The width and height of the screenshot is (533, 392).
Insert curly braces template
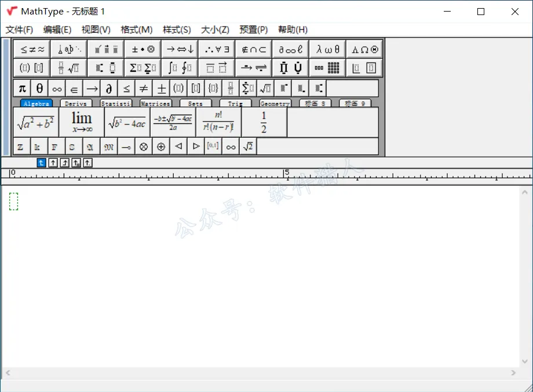point(213,89)
